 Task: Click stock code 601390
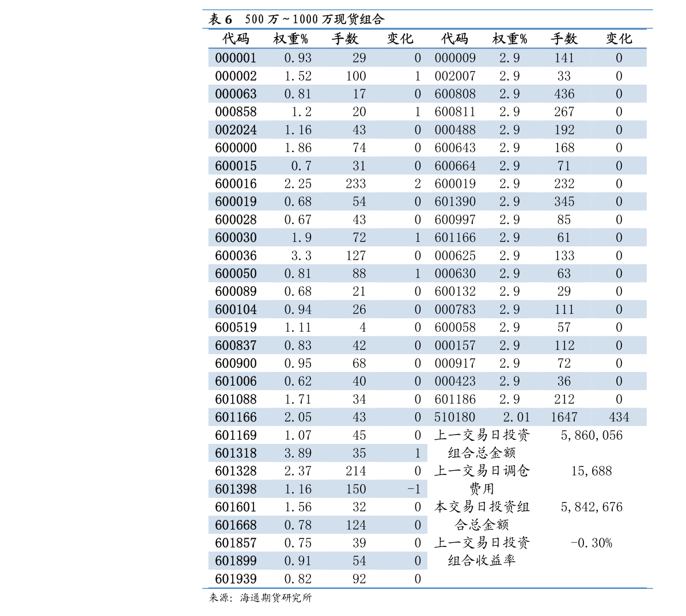(455, 202)
